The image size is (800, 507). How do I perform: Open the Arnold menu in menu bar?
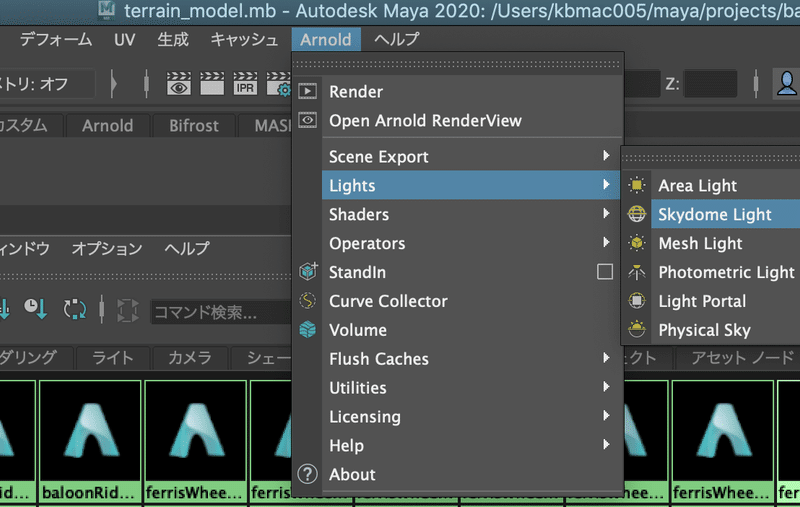pyautogui.click(x=326, y=39)
